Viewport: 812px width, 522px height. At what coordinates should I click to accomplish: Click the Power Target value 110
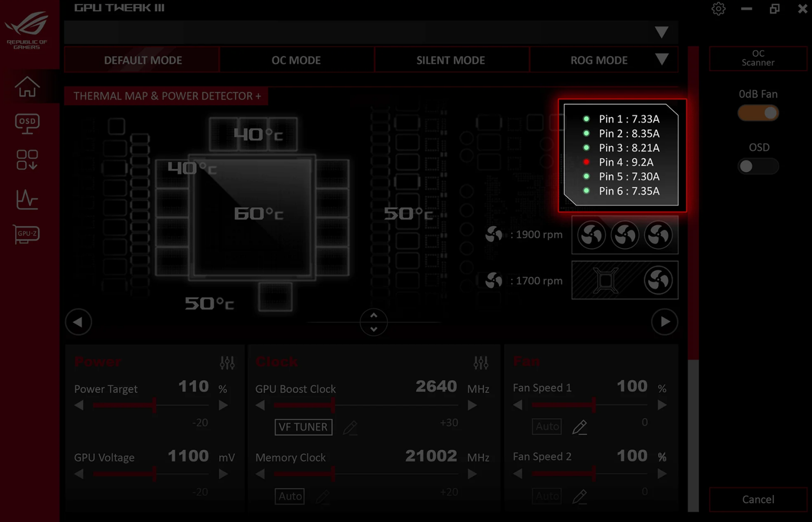tap(193, 387)
